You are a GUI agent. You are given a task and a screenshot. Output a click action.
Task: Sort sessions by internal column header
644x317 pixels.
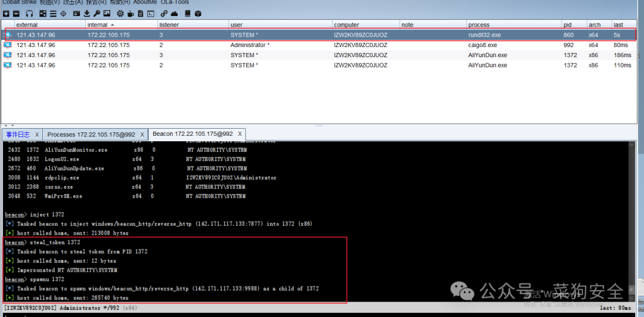click(x=122, y=24)
